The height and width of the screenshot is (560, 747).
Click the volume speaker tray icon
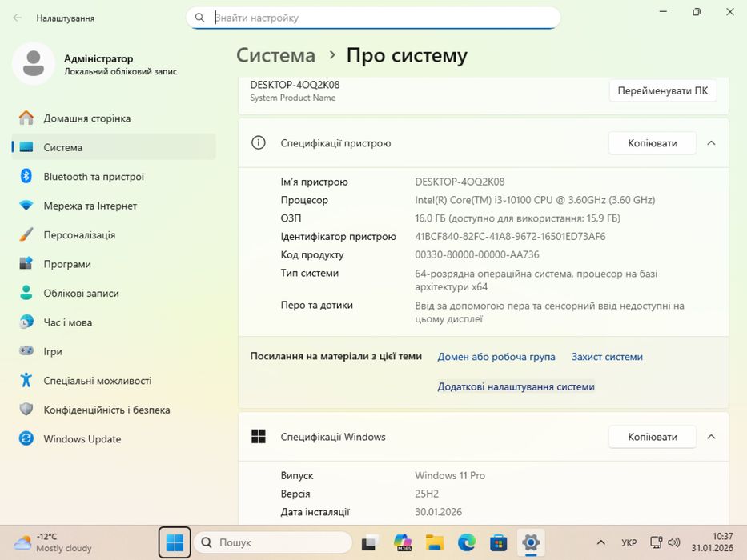pyautogui.click(x=673, y=542)
